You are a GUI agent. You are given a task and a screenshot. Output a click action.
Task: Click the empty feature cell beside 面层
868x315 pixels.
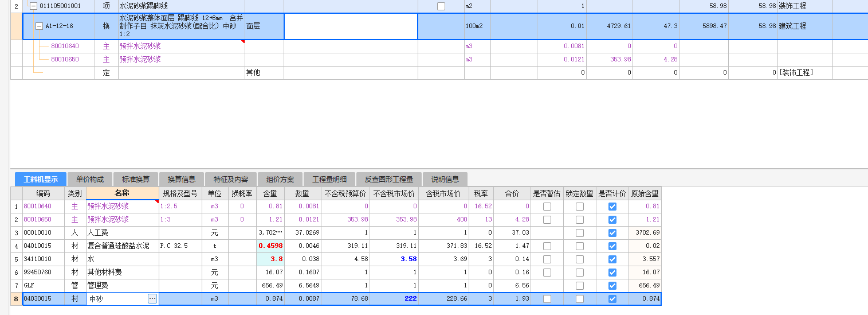click(351, 26)
